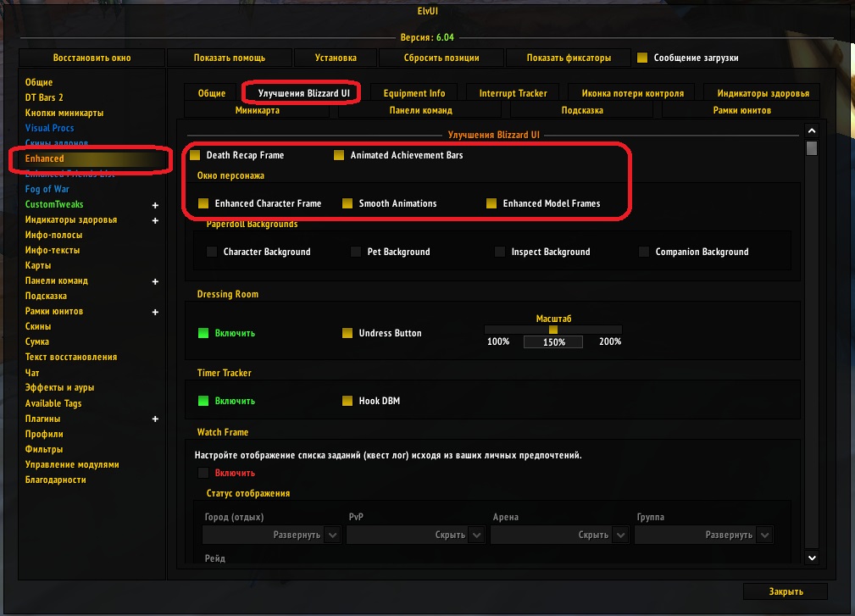Screen dimensions: 855x616
Task: Disable Dressing Room Включить green checkbox
Action: point(203,333)
